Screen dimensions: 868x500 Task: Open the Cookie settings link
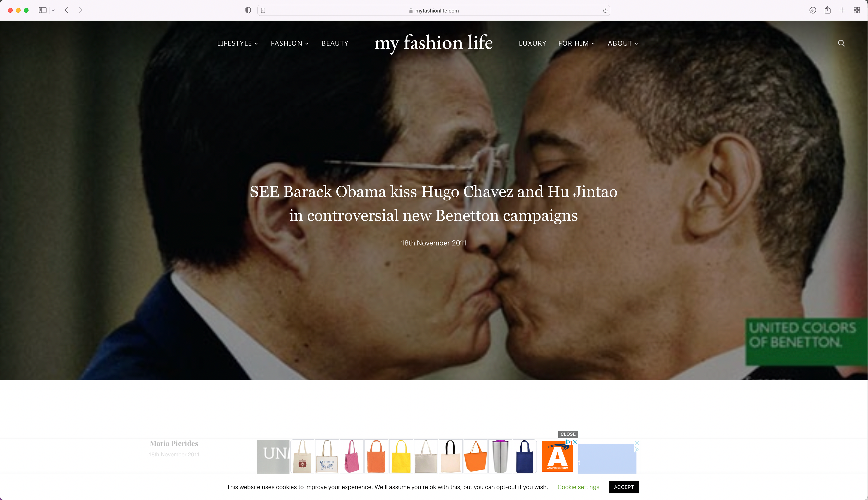[x=578, y=487]
